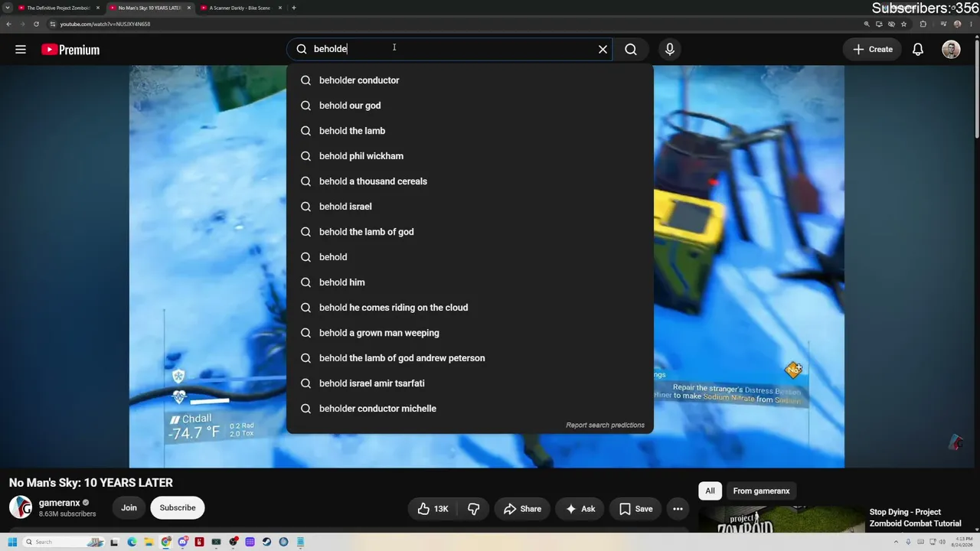980x551 pixels.
Task: Open the more actions ellipsis menu
Action: click(x=678, y=509)
